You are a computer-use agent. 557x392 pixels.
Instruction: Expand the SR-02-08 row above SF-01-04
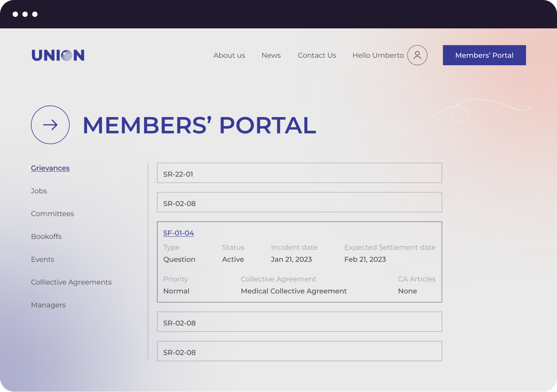tap(299, 202)
